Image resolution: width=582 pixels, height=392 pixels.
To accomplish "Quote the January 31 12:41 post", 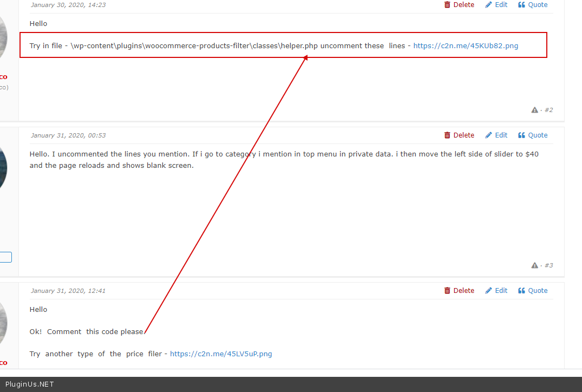I will (x=533, y=291).
